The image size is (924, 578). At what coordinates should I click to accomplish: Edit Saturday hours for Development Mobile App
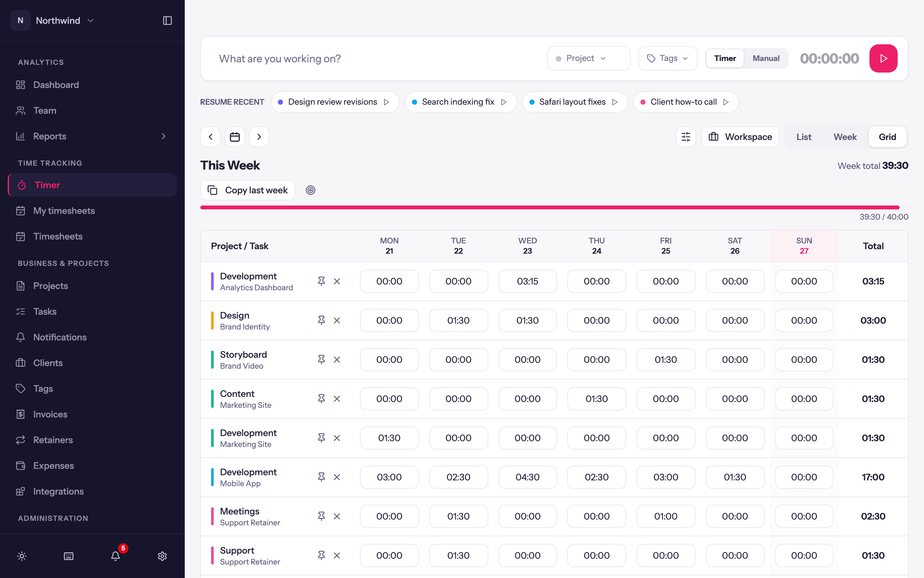tap(735, 477)
